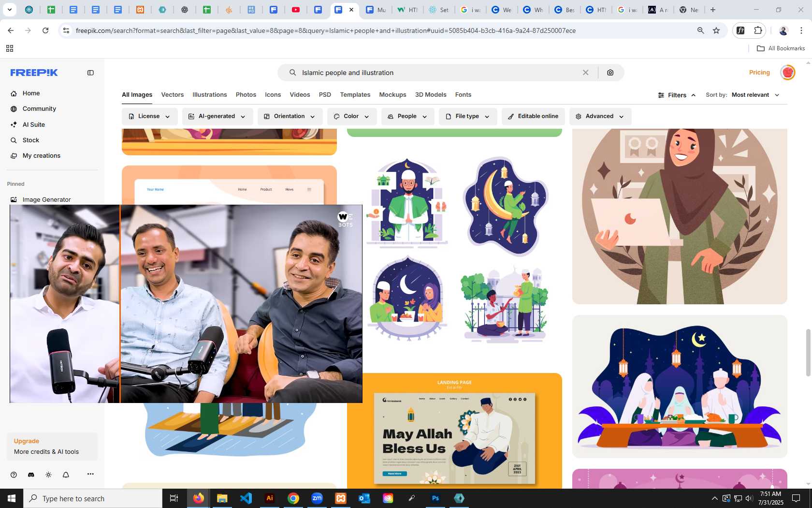Open AI Suite from the sidebar
This screenshot has width=812, height=508.
pos(33,125)
